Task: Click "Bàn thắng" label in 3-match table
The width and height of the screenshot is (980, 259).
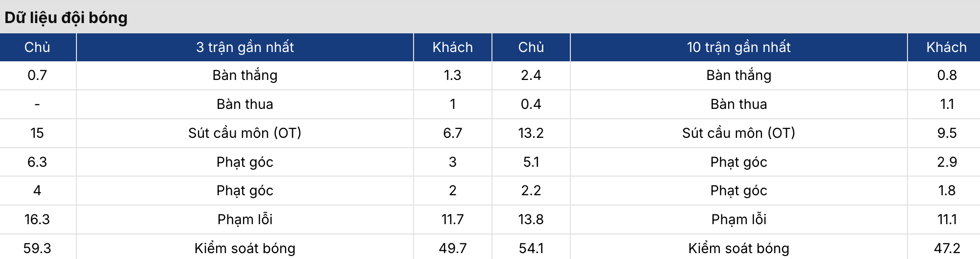Action: (245, 75)
